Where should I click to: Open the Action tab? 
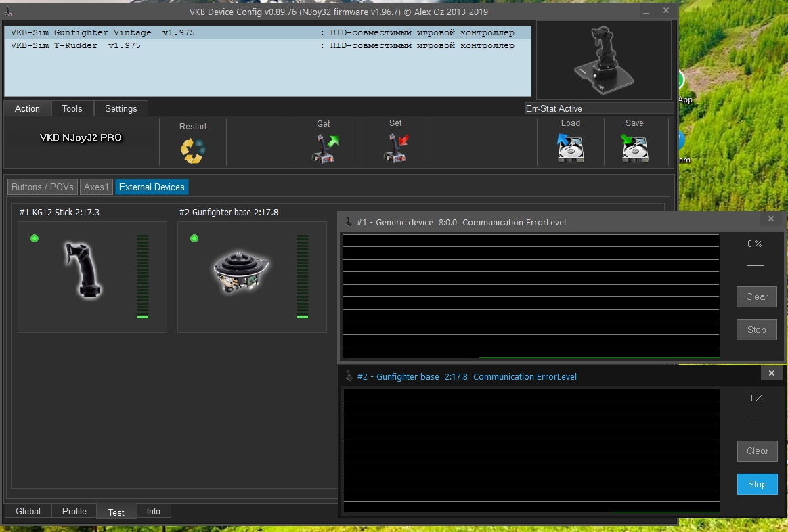pyautogui.click(x=27, y=108)
